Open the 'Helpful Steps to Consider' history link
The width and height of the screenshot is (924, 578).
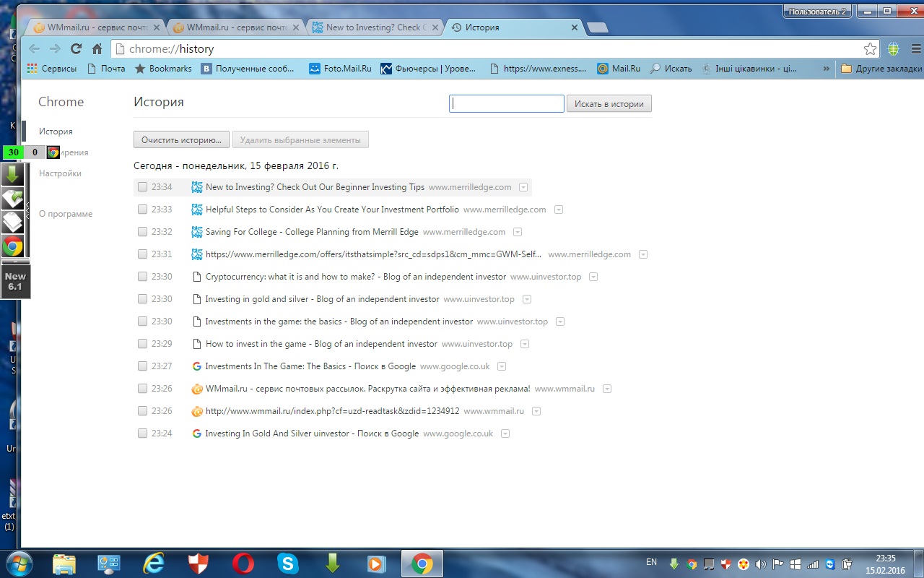[x=332, y=210]
